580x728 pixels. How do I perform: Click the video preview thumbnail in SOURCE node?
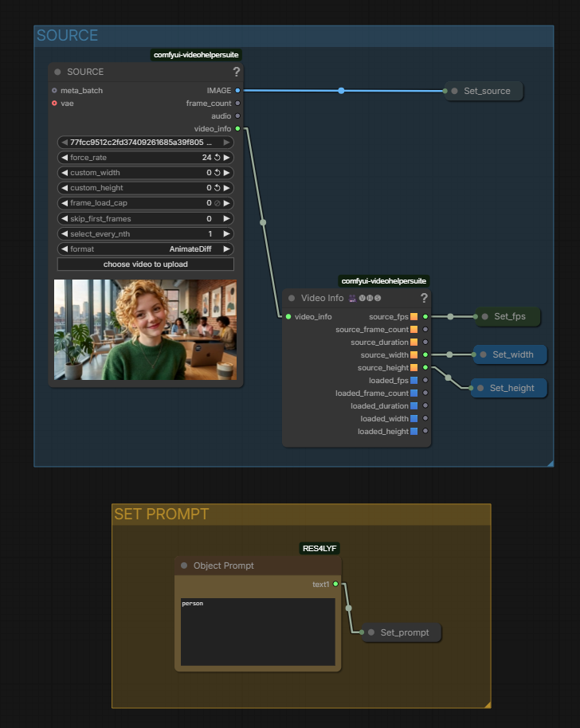(x=145, y=330)
